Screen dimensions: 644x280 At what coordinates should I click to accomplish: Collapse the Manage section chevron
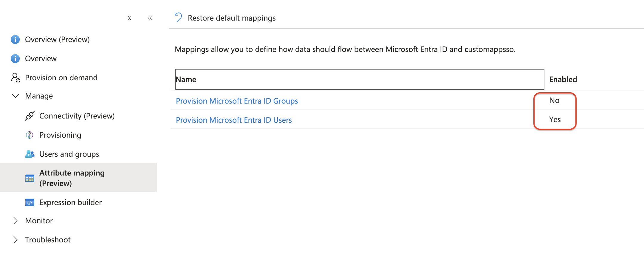(16, 96)
